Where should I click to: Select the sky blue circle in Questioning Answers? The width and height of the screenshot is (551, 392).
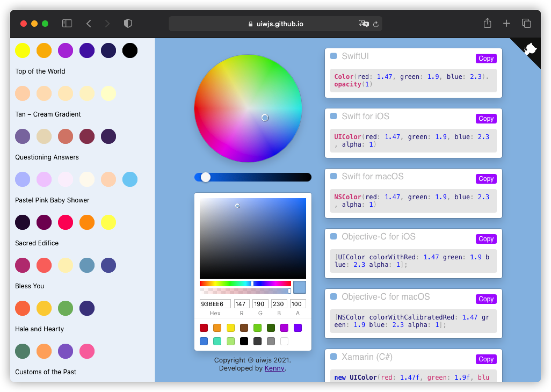coord(130,179)
